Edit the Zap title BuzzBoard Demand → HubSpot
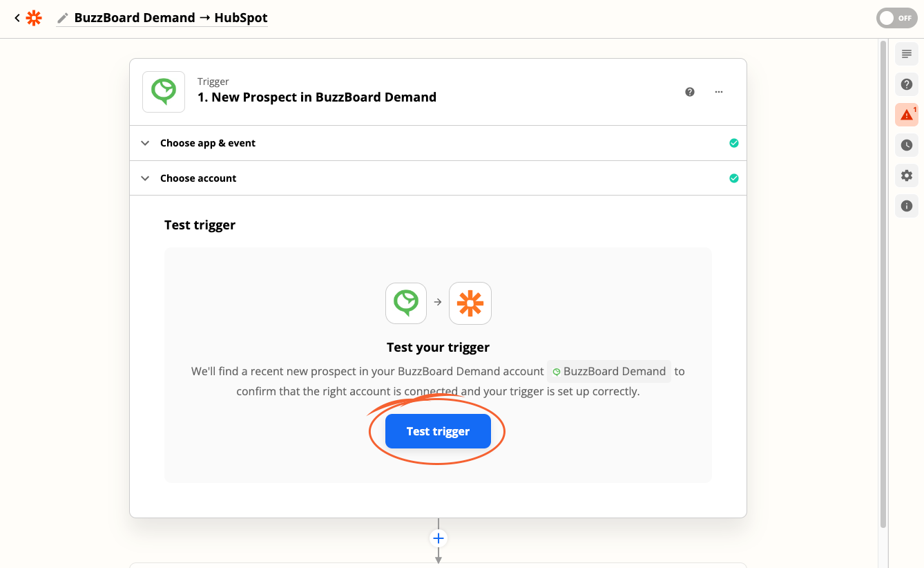This screenshot has height=568, width=924. [x=171, y=18]
